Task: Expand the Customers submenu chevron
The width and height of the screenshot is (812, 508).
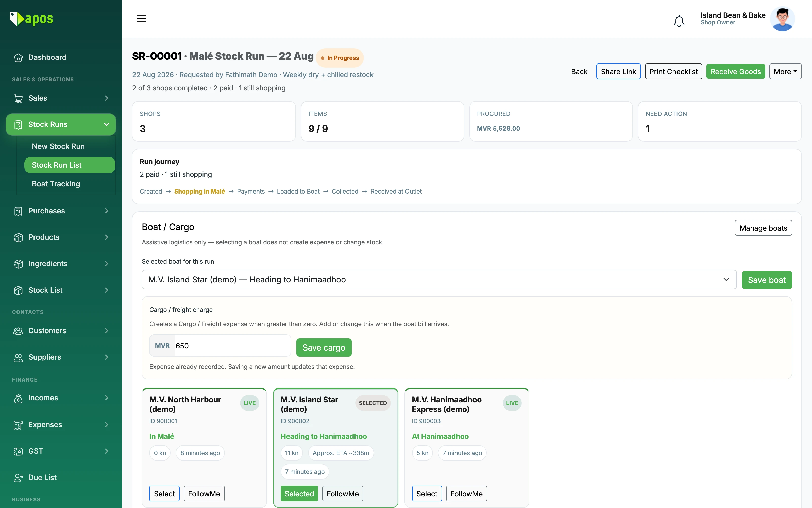Action: pyautogui.click(x=107, y=331)
